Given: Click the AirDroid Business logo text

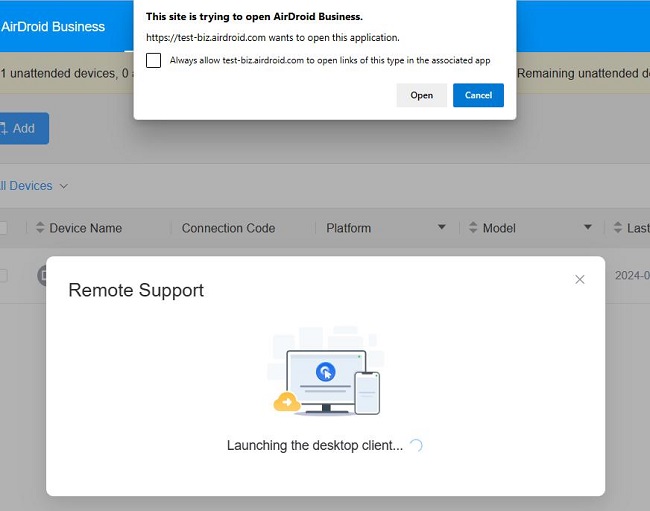Looking at the screenshot, I should [x=53, y=27].
